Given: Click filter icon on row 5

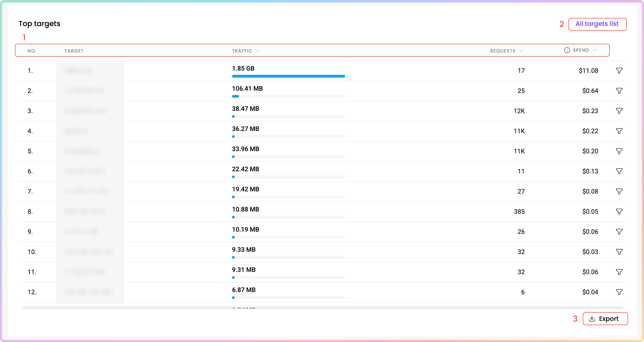Looking at the screenshot, I should pos(619,151).
